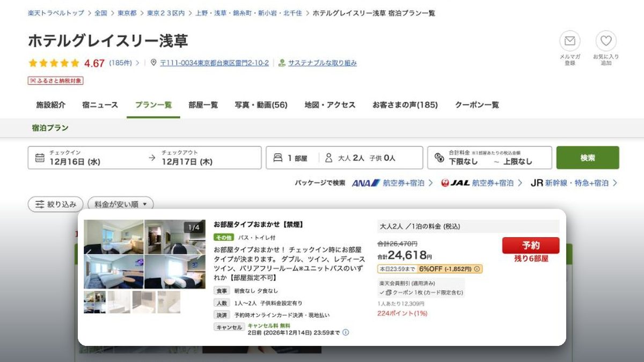
Task: Open the hotel address link 〒111-0034
Action: 214,63
